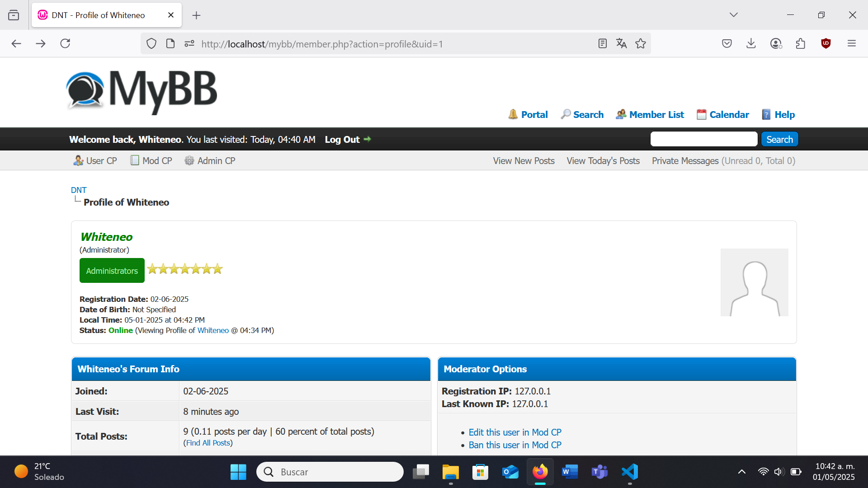
Task: Open the Member List menu link
Action: [656, 115]
